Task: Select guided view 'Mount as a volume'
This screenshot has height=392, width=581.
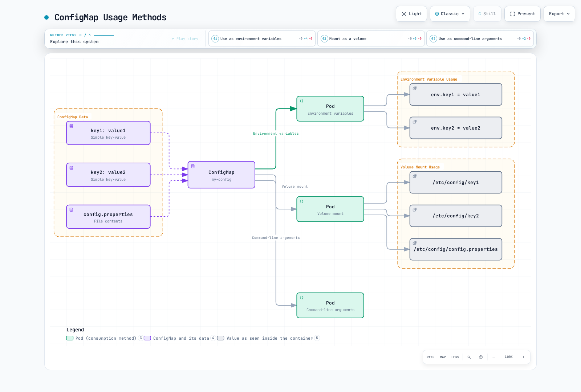Action: tap(371, 38)
